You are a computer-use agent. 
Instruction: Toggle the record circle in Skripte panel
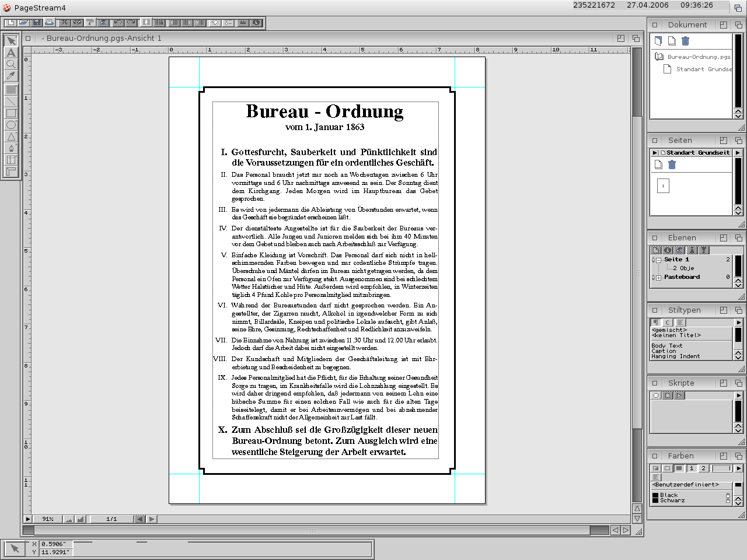(656, 395)
